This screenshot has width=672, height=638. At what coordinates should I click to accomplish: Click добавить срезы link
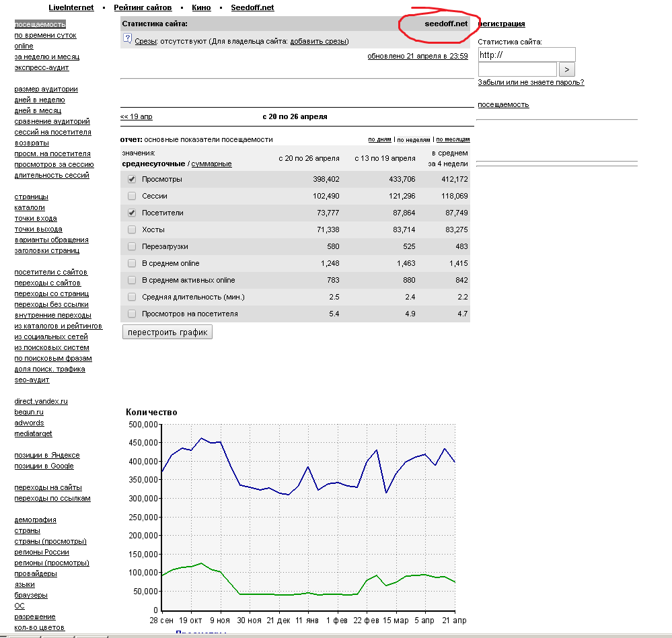pos(318,42)
